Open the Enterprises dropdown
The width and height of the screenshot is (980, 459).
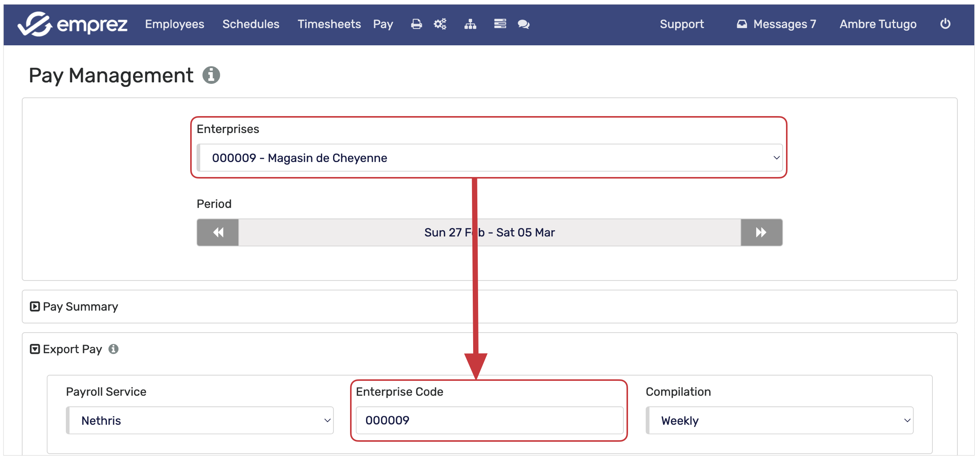(x=489, y=158)
